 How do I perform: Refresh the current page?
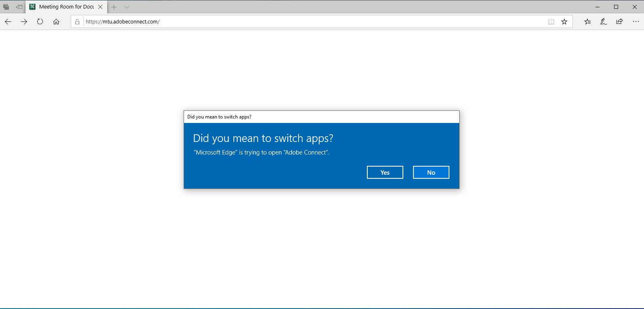[40, 21]
